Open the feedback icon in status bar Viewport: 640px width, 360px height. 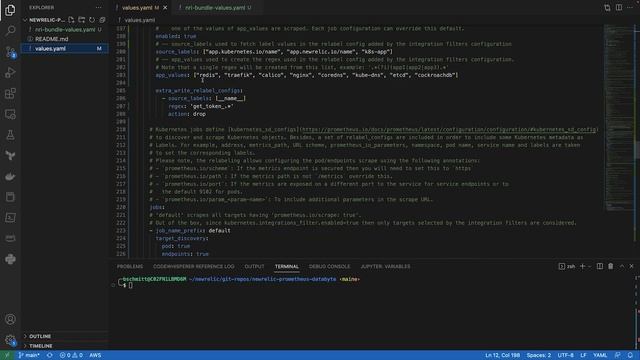point(618,355)
